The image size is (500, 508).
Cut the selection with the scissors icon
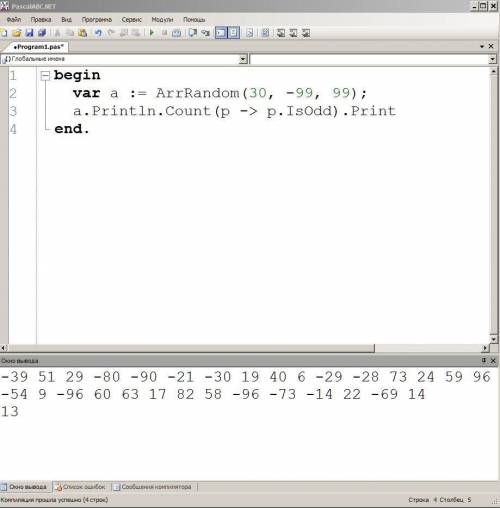click(x=57, y=33)
